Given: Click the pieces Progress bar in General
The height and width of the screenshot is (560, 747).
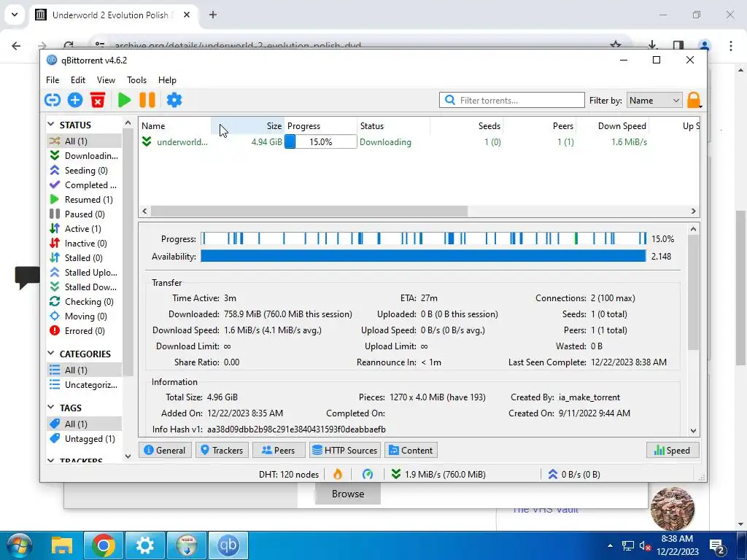Looking at the screenshot, I should (424, 238).
